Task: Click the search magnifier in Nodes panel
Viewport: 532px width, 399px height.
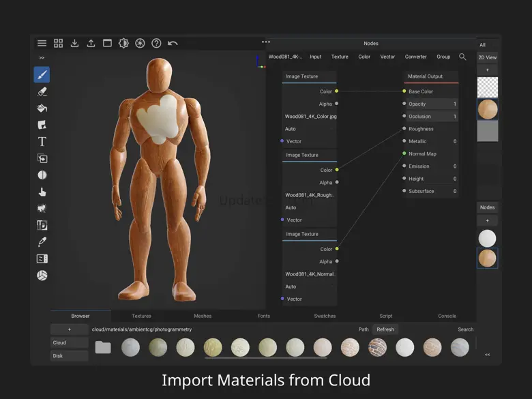Action: [463, 57]
